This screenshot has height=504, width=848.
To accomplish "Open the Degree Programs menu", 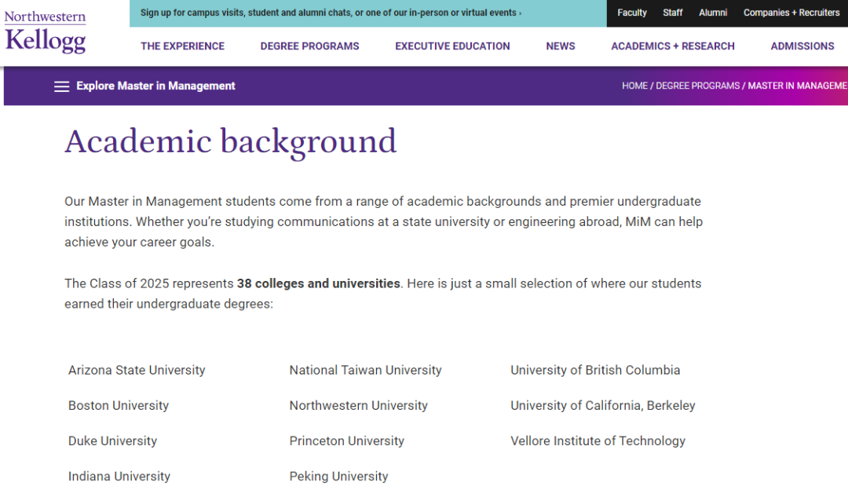I will click(x=309, y=46).
